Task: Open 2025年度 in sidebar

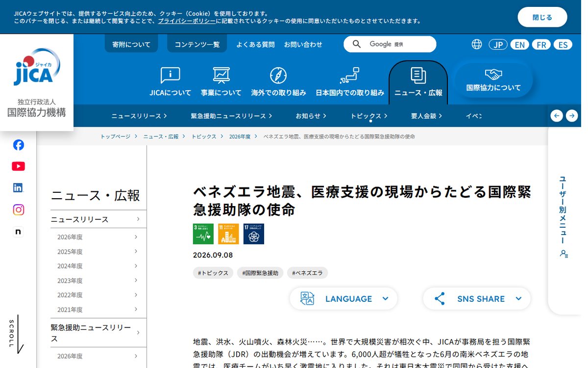Action: 98,252
